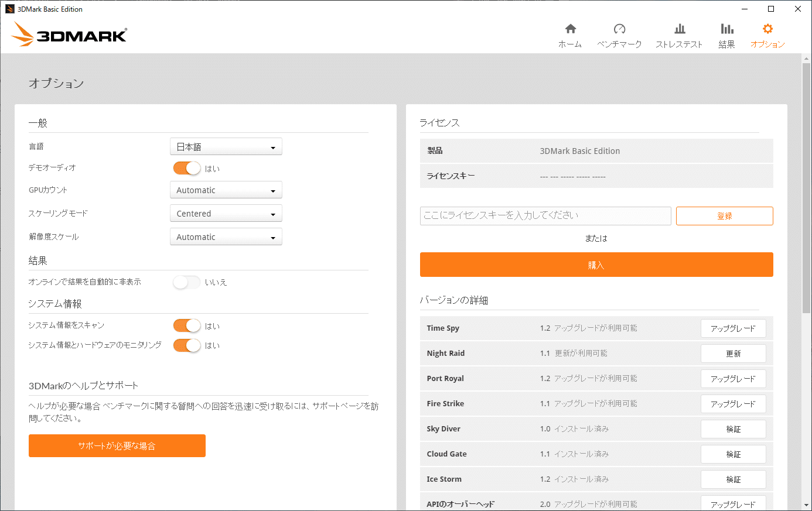The height and width of the screenshot is (511, 812).
Task: Open the 言語 dropdown showing 日本語
Action: click(226, 147)
